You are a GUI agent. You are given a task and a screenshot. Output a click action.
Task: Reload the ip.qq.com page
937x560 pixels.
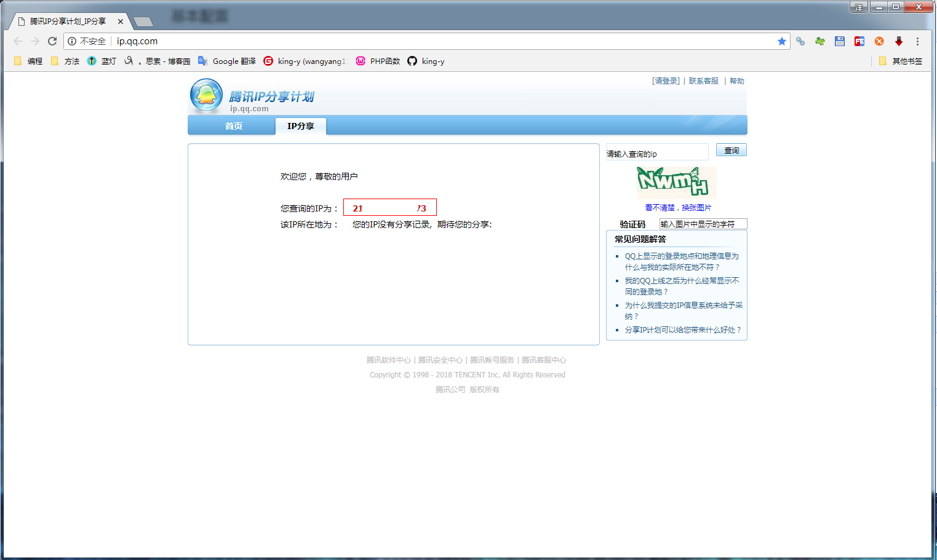point(52,41)
